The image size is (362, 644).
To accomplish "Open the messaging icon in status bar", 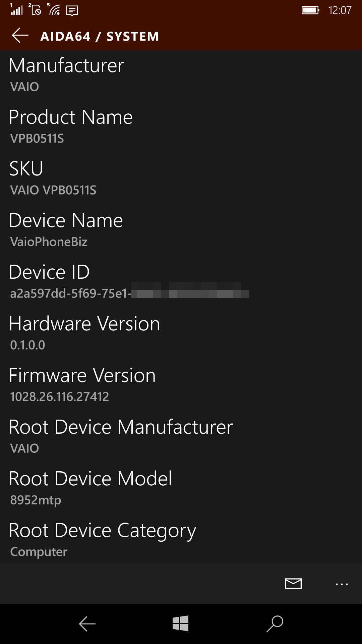I will point(71,11).
